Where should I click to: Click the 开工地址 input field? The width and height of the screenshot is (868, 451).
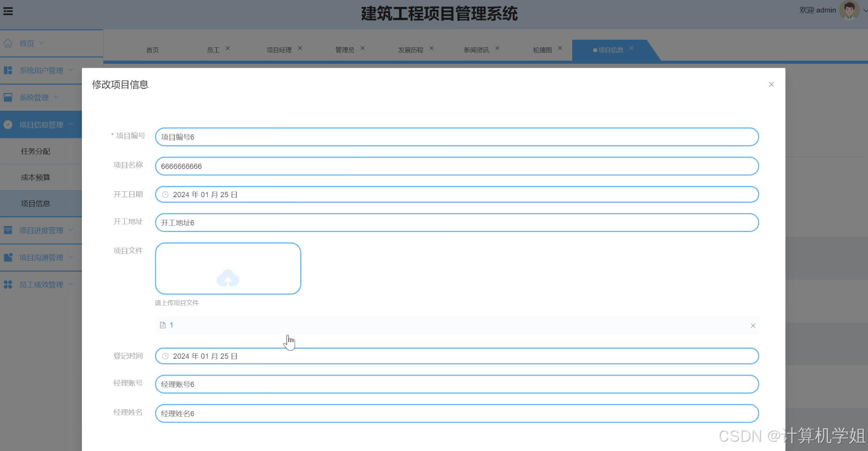pos(457,223)
